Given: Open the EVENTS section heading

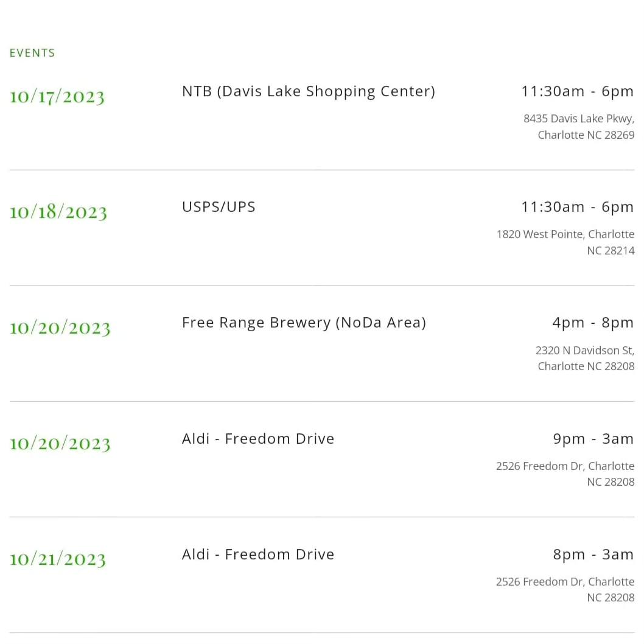Looking at the screenshot, I should pos(32,53).
